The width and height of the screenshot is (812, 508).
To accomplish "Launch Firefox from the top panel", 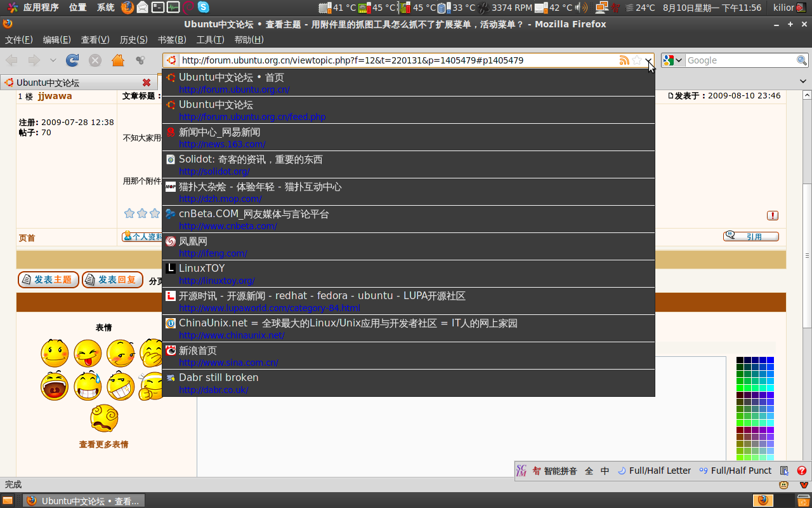I will click(128, 8).
